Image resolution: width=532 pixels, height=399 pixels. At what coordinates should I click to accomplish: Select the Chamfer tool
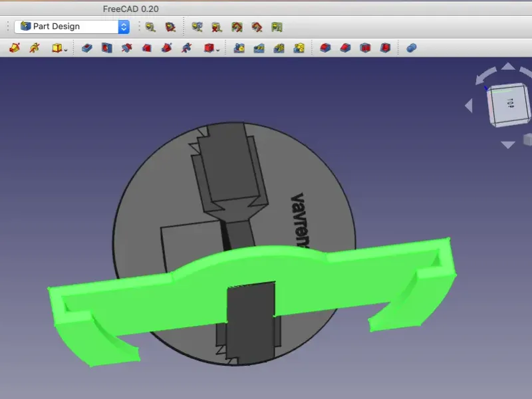345,48
